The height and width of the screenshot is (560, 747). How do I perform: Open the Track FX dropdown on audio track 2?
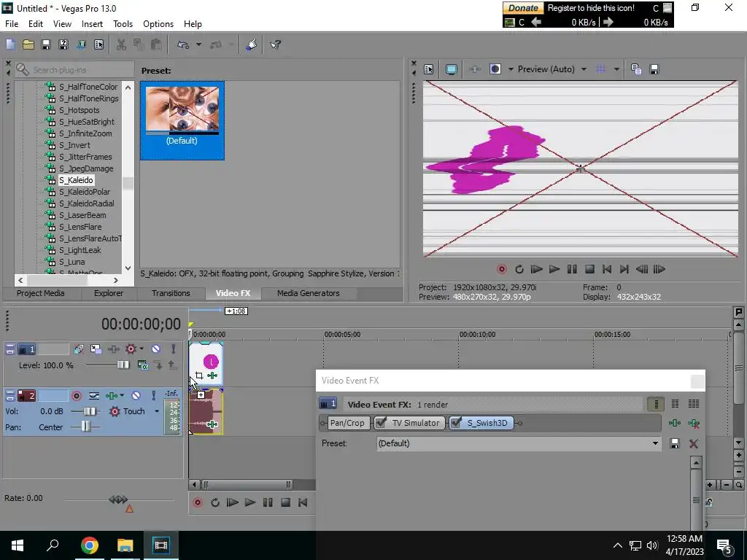[x=122, y=396]
